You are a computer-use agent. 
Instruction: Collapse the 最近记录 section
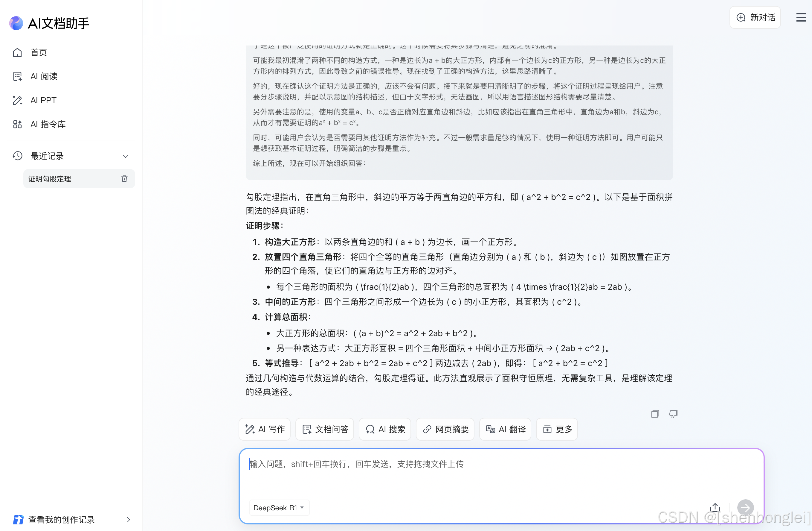point(126,156)
